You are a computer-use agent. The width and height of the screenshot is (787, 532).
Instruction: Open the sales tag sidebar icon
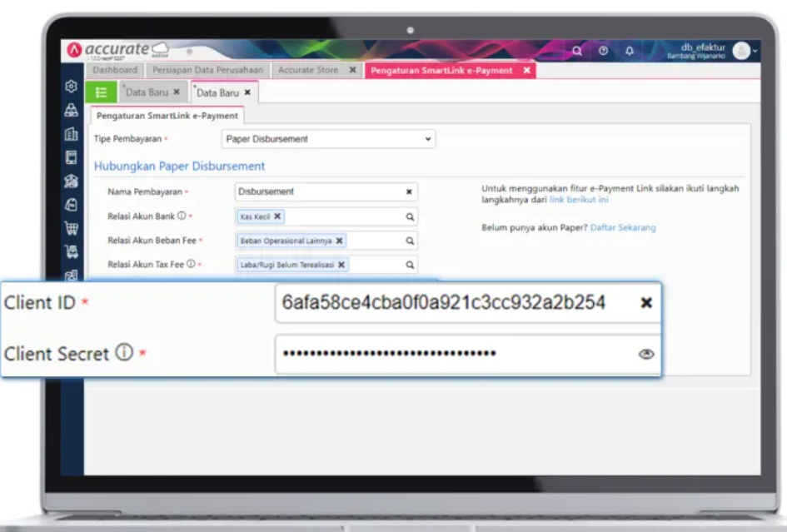[72, 205]
